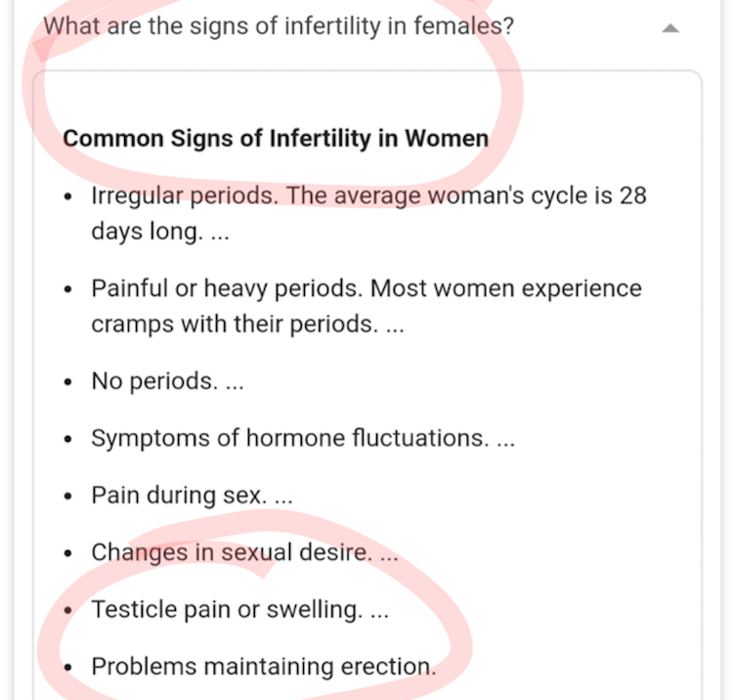The image size is (733, 700).
Task: Click the bullet point before 'No periods'
Action: 67,382
